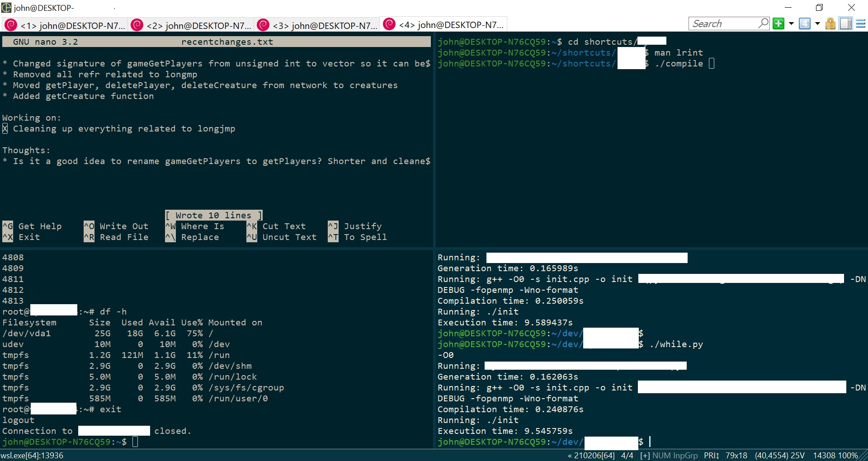Click the green new console plus icon
The width and height of the screenshot is (868, 461).
point(778,24)
